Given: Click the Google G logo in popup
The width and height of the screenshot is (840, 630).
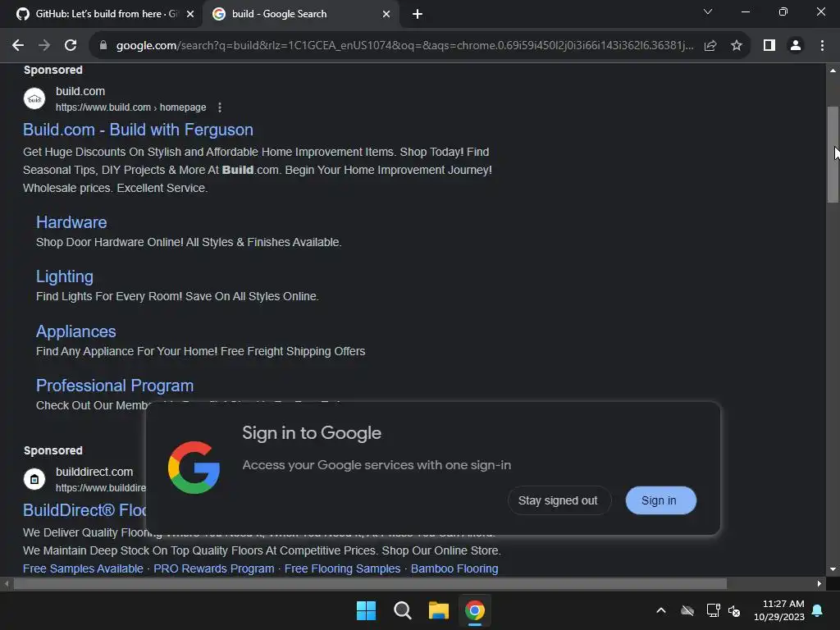Looking at the screenshot, I should pos(194,468).
